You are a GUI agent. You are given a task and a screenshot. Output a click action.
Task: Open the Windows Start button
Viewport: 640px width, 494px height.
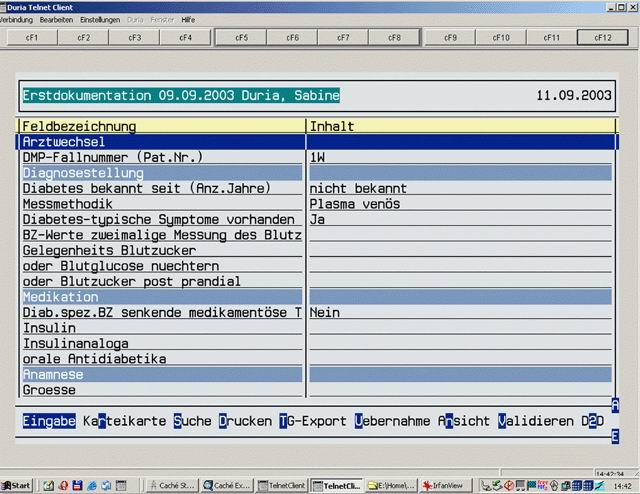[17, 485]
